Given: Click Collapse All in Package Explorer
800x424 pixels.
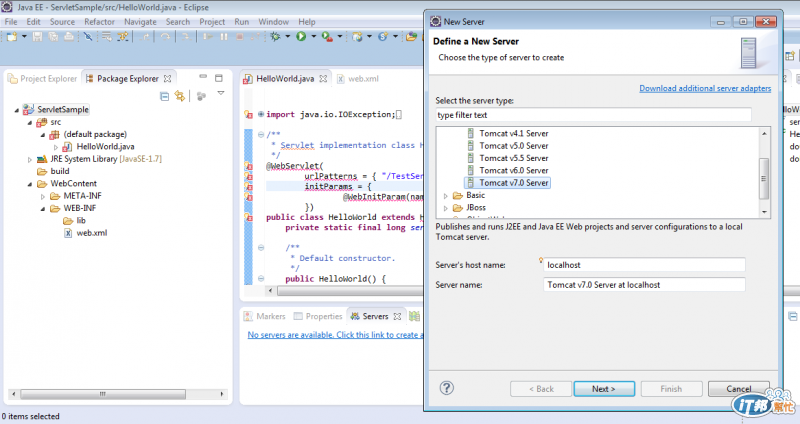Looking at the screenshot, I should pos(164,96).
